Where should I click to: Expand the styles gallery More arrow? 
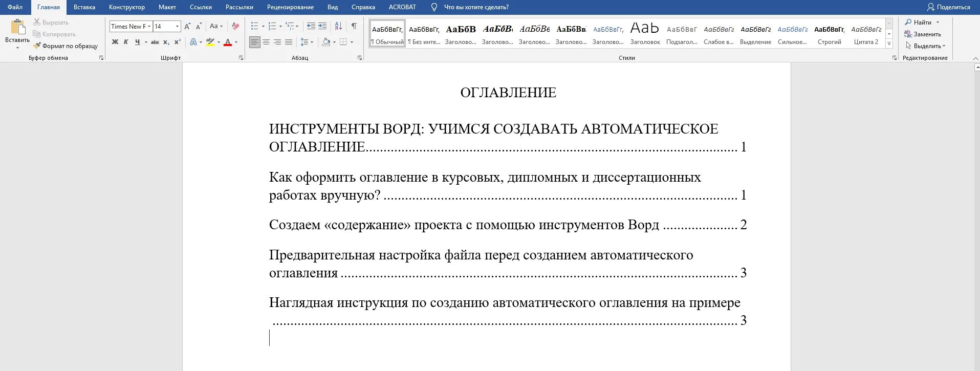[889, 44]
